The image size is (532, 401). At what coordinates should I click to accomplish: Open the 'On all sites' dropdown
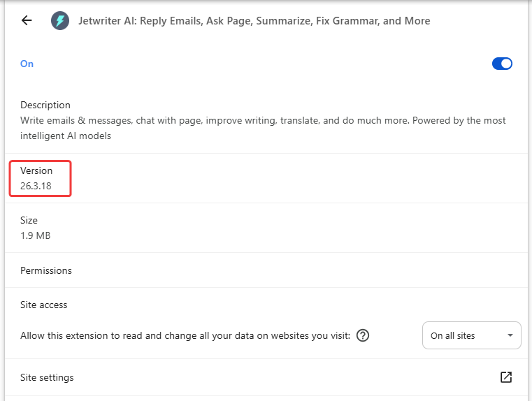pyautogui.click(x=471, y=335)
